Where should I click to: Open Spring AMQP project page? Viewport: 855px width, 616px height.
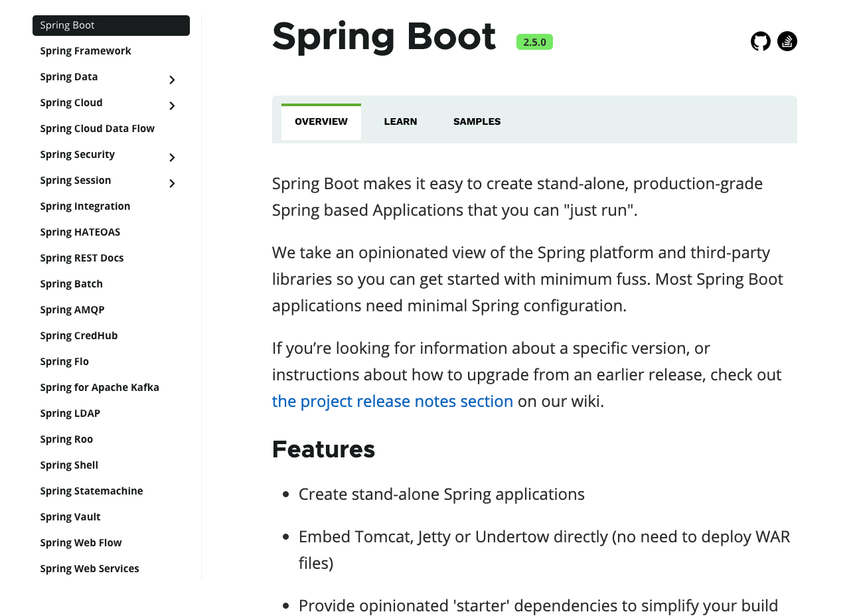72,310
